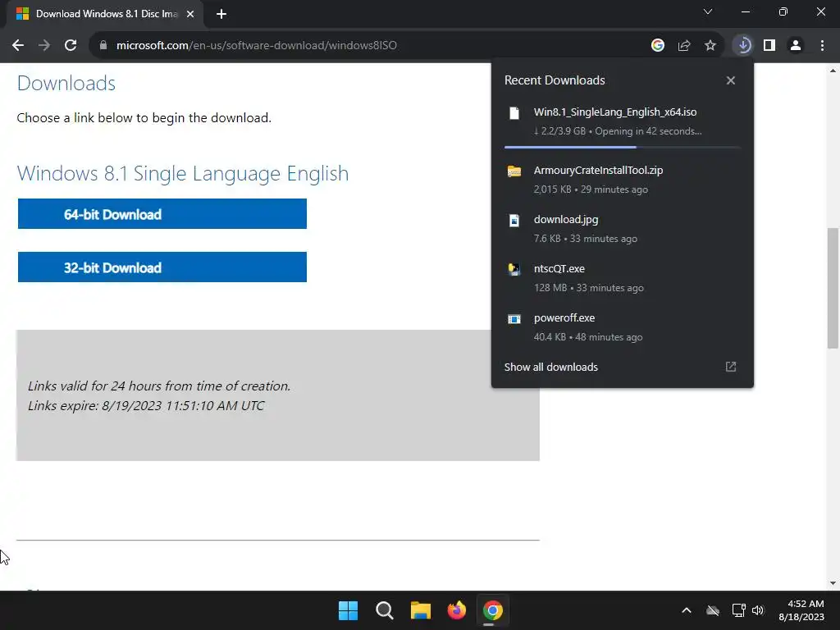
Task: Click the ISO download progress bar
Action: click(x=622, y=147)
